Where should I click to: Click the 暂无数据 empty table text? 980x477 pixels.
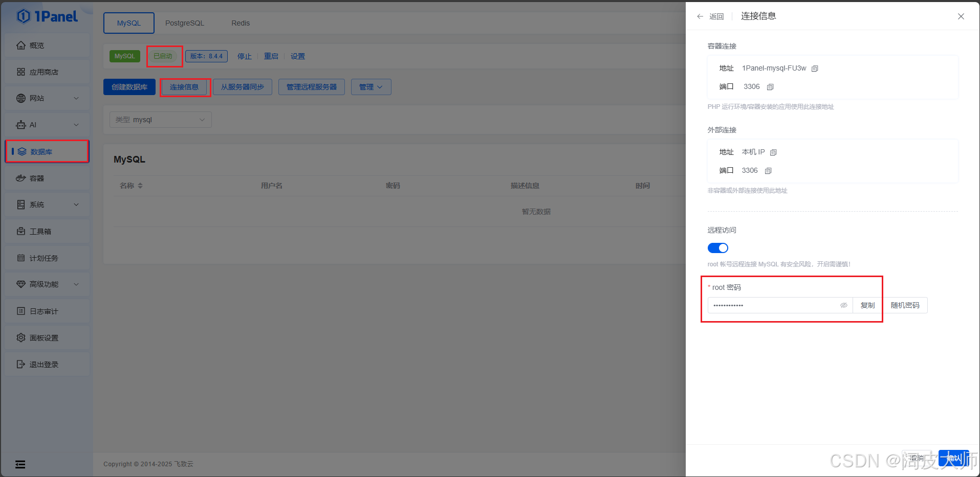click(x=536, y=212)
